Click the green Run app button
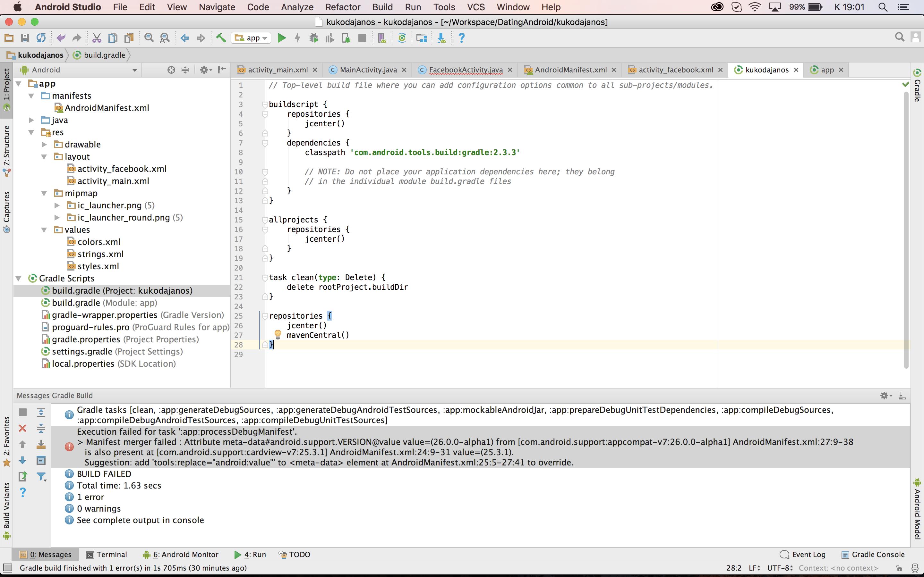This screenshot has height=577, width=924. tap(281, 38)
